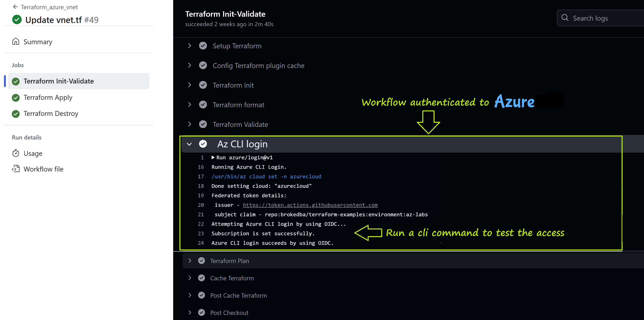This screenshot has width=644, height=320.
Task: Click the Workflow file icon
Action: click(x=16, y=169)
